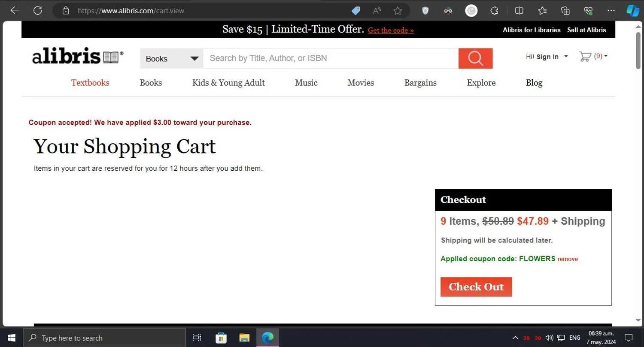Screen dimensions: 644x347
Task: View site info via the padlock icon
Action: (x=66, y=11)
